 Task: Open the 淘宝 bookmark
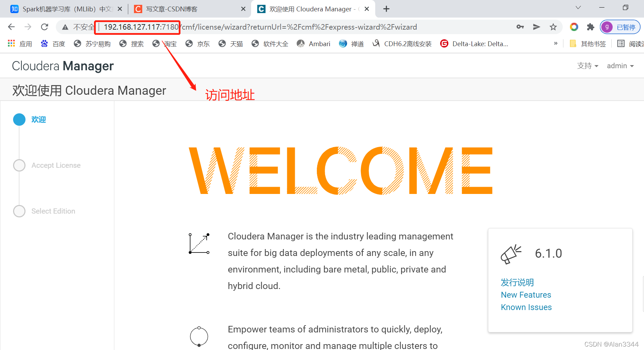(x=165, y=44)
